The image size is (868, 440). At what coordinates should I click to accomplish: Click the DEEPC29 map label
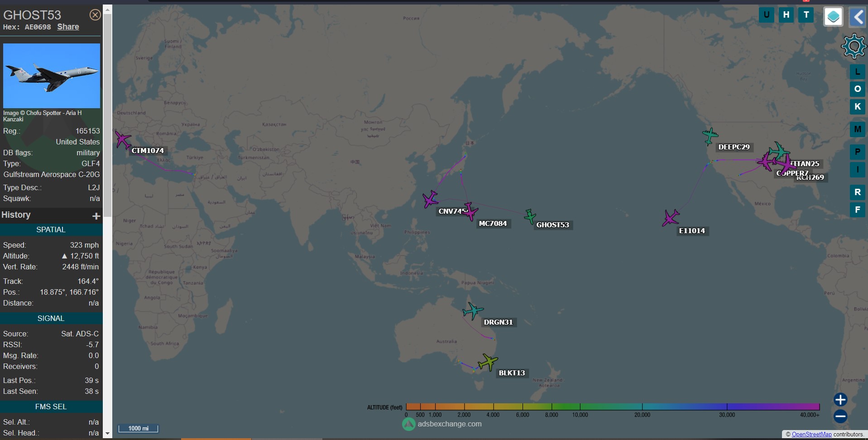tap(734, 147)
